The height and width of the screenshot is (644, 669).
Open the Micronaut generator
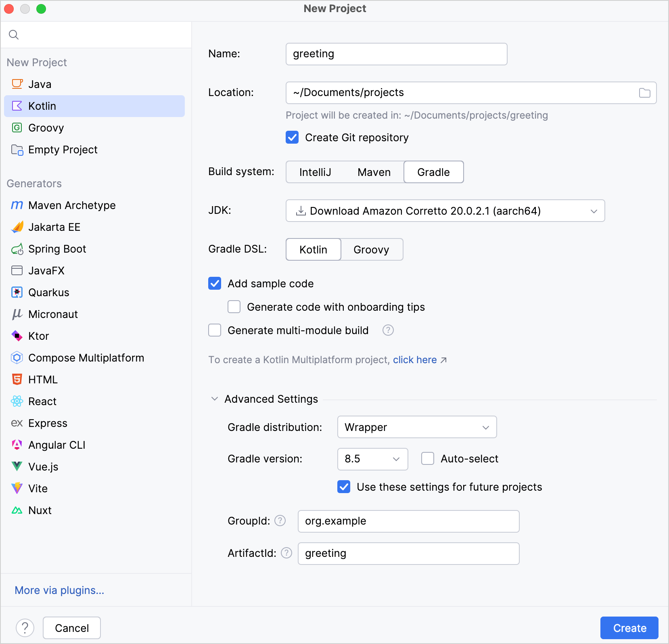coord(52,314)
